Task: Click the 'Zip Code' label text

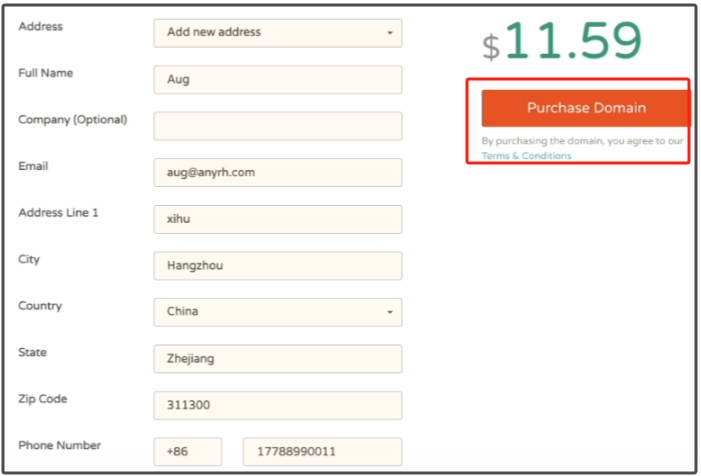Action: tap(45, 399)
